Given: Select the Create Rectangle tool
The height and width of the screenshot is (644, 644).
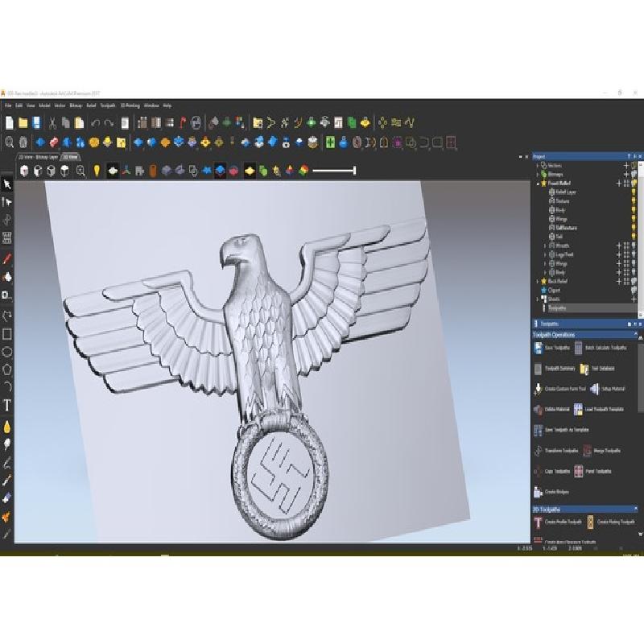Looking at the screenshot, I should (x=7, y=334).
